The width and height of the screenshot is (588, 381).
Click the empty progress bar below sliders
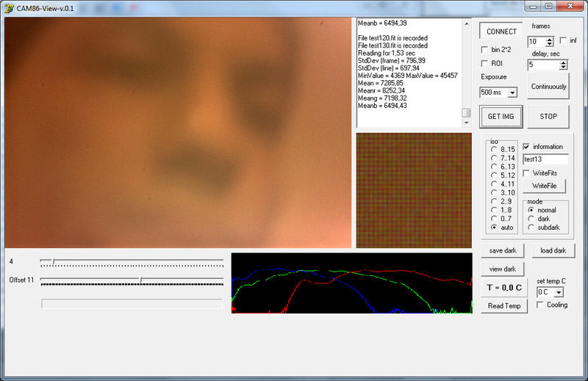click(x=132, y=303)
